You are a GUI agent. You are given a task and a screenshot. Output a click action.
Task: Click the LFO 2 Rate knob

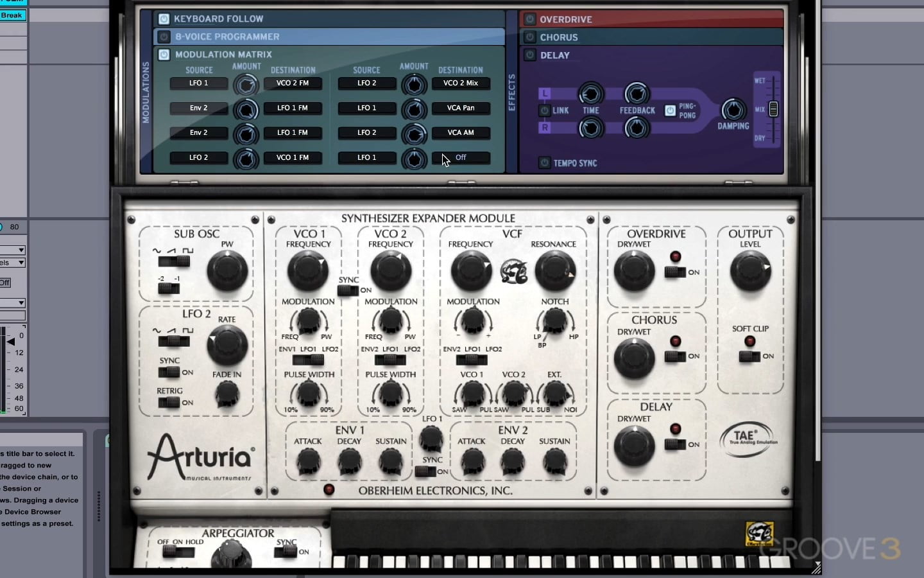tap(227, 346)
